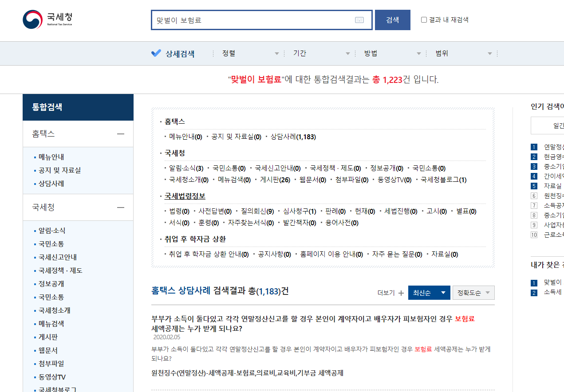Viewport: 564px width, 392px height.
Task: Select 알림·소식 in the sidebar
Action: [x=51, y=231]
